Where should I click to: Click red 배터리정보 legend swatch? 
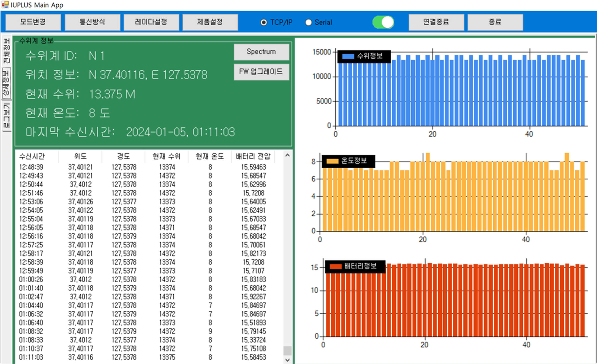pyautogui.click(x=335, y=266)
